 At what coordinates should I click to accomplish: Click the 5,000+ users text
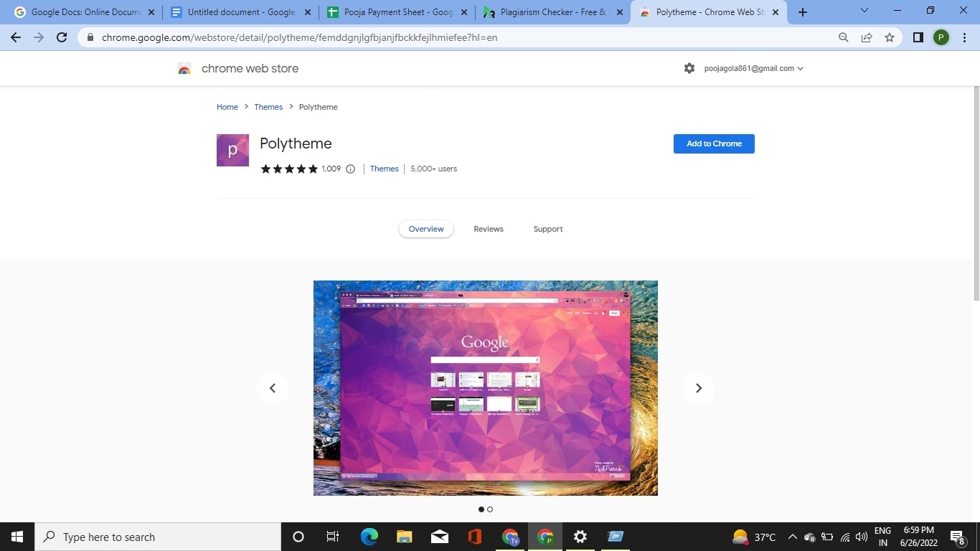click(433, 169)
